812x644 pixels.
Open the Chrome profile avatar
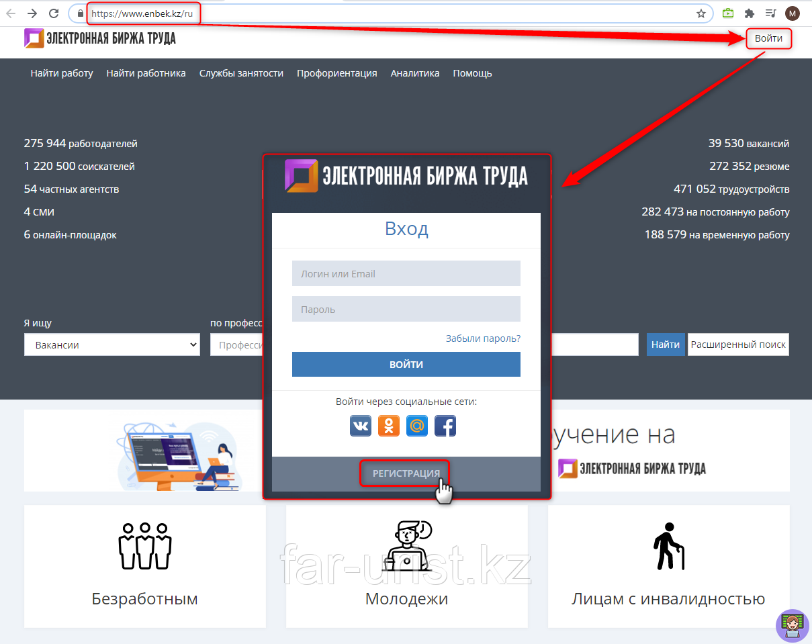point(793,13)
